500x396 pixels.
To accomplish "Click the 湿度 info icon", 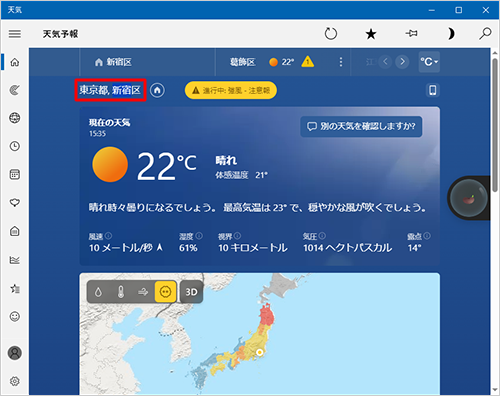I will [x=199, y=236].
